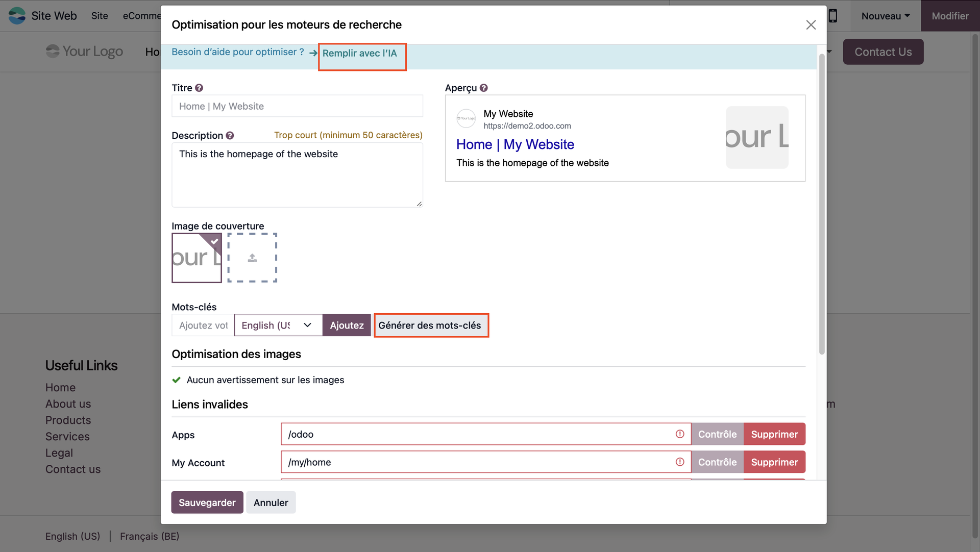Click warning icon in /my/home link field
This screenshot has height=552, width=980.
click(680, 462)
